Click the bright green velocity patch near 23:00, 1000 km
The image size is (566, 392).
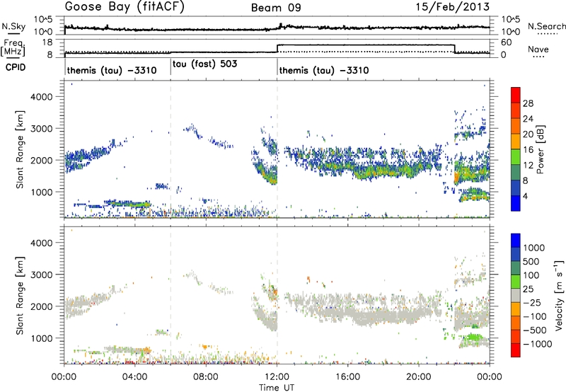pyautogui.click(x=473, y=338)
